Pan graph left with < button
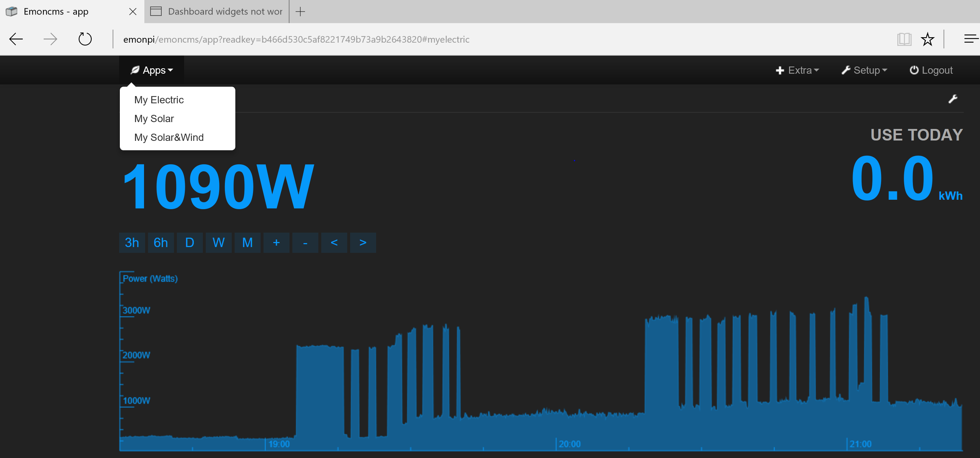Image resolution: width=980 pixels, height=458 pixels. pos(334,242)
